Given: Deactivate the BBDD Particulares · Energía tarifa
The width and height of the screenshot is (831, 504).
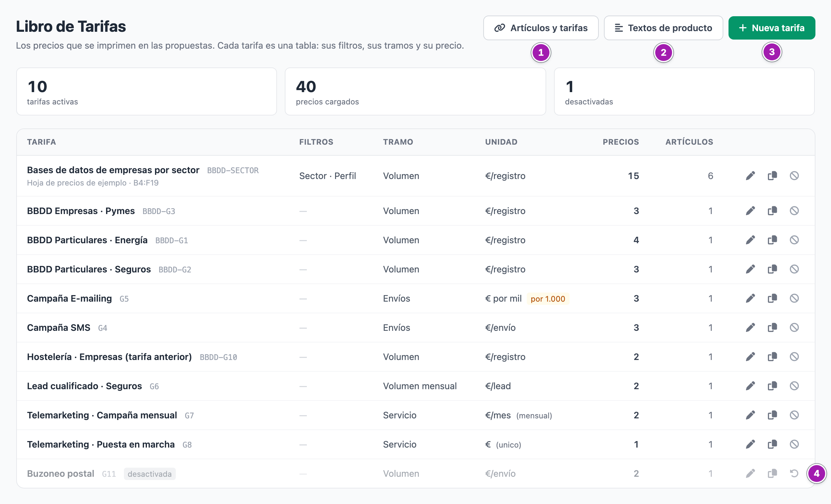Looking at the screenshot, I should click(x=794, y=240).
